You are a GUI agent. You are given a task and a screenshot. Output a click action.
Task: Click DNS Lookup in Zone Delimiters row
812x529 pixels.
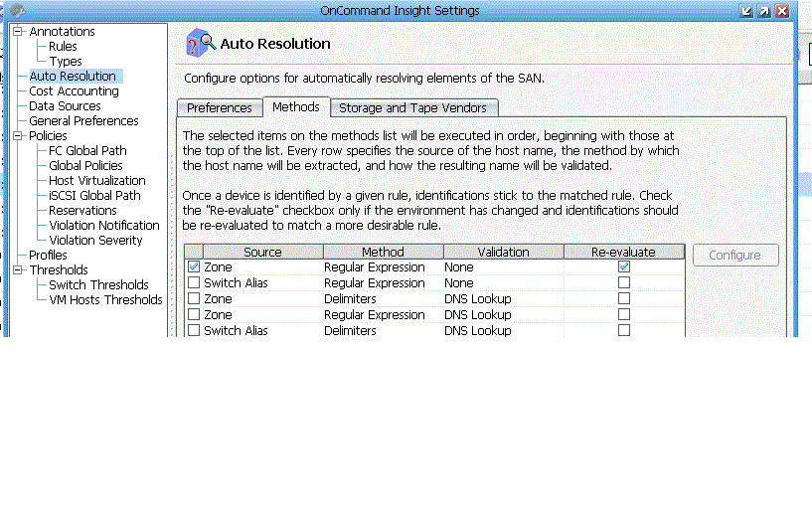pyautogui.click(x=477, y=299)
